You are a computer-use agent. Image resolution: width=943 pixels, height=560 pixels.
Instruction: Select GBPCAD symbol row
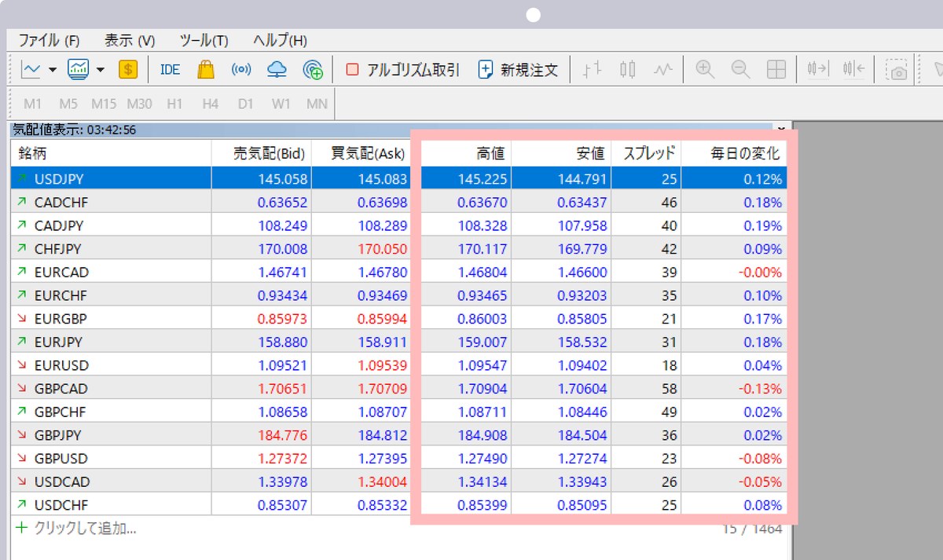click(x=398, y=389)
